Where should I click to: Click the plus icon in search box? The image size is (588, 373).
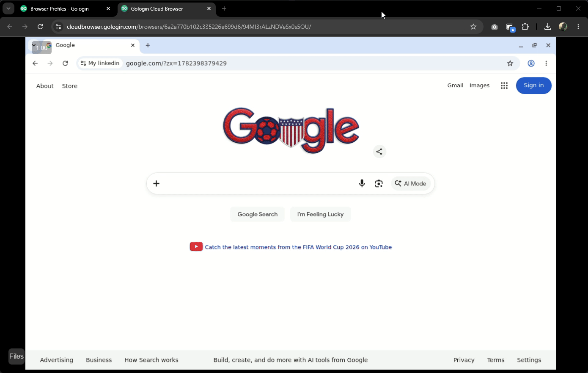(156, 183)
